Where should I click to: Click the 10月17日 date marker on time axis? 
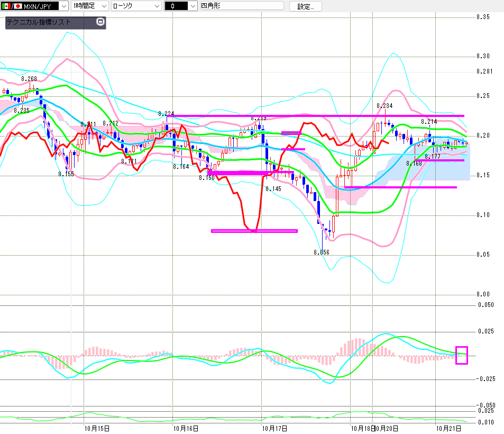(274, 428)
